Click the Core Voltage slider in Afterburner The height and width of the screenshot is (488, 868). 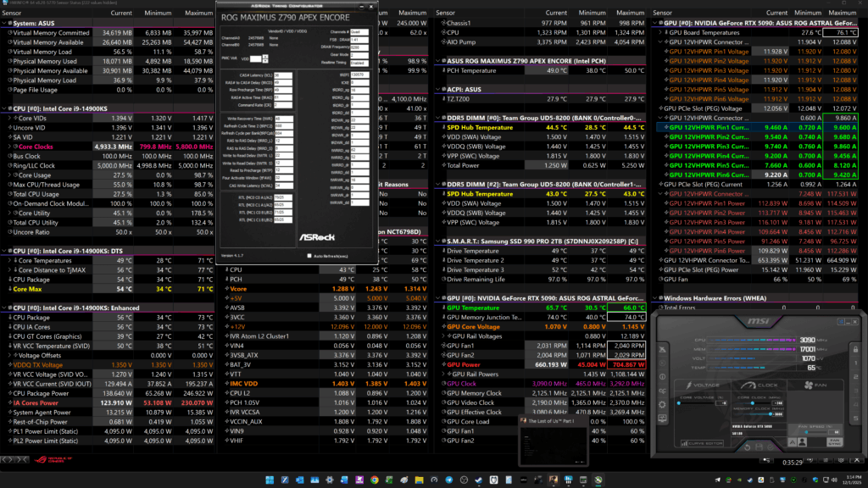698,403
